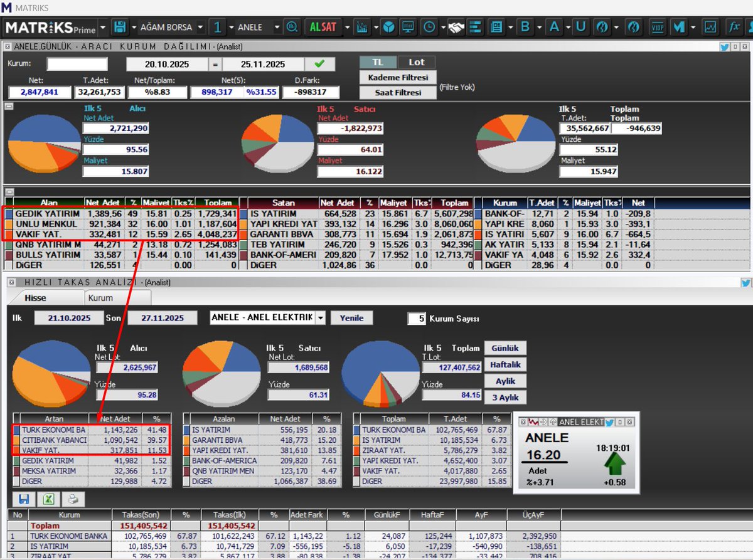The height and width of the screenshot is (560, 753).
Task: Click the equals sign date button
Action: [215, 65]
